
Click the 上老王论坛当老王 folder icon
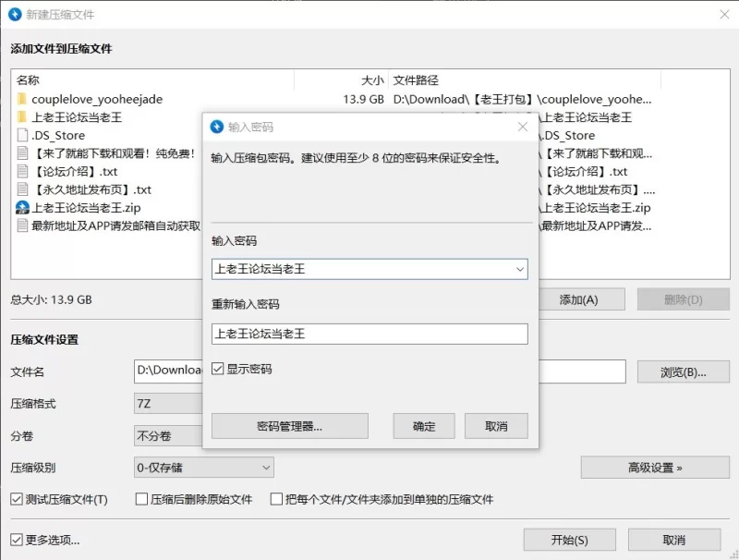[x=21, y=117]
